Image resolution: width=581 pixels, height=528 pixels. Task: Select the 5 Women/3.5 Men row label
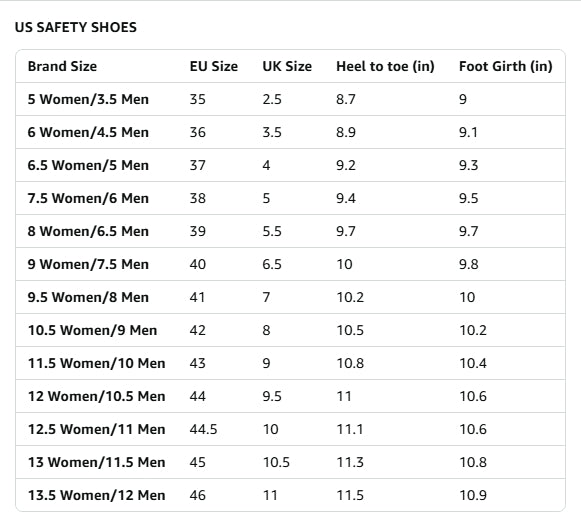point(88,99)
